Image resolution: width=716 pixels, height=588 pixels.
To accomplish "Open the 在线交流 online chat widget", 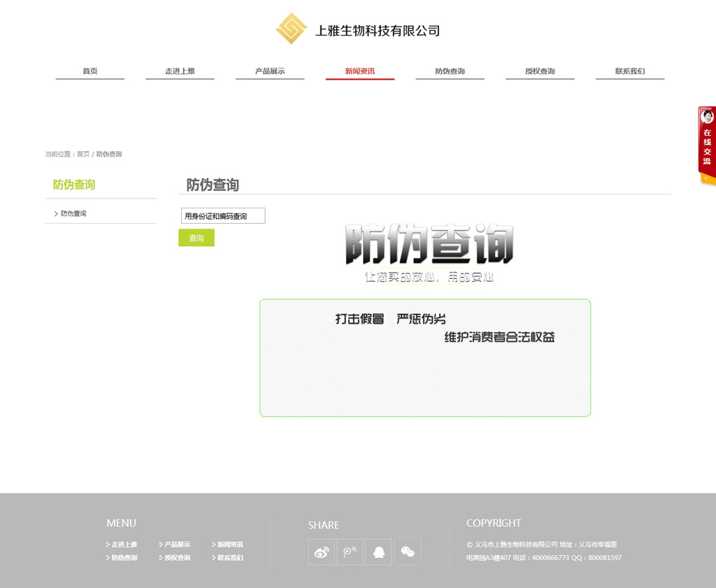I will tap(707, 145).
